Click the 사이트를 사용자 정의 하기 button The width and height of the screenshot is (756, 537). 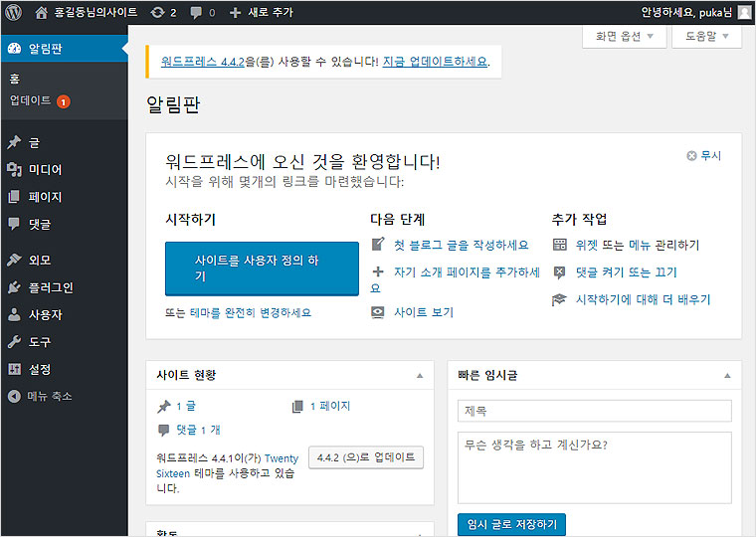coord(261,268)
